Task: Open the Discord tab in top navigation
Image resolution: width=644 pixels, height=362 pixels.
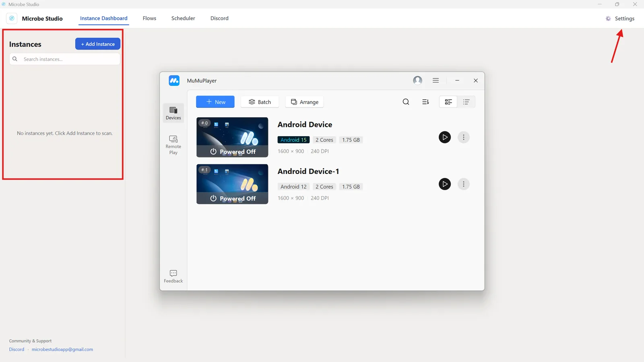Action: [x=219, y=19]
